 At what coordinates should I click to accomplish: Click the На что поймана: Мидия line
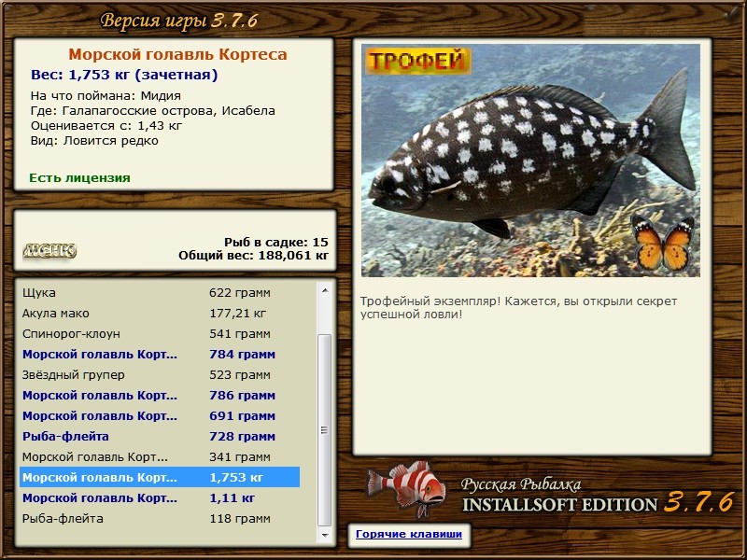tap(106, 96)
